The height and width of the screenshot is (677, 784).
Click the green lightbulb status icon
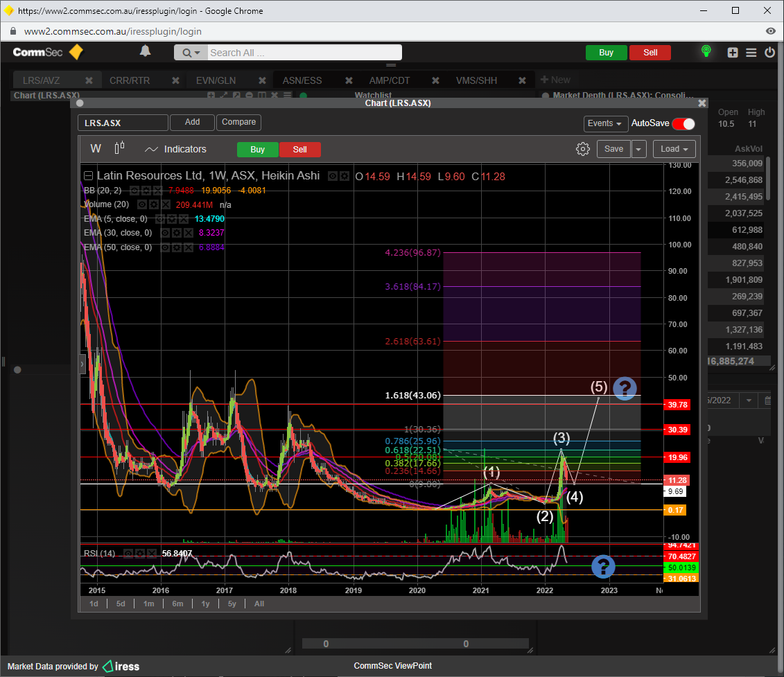click(x=706, y=52)
